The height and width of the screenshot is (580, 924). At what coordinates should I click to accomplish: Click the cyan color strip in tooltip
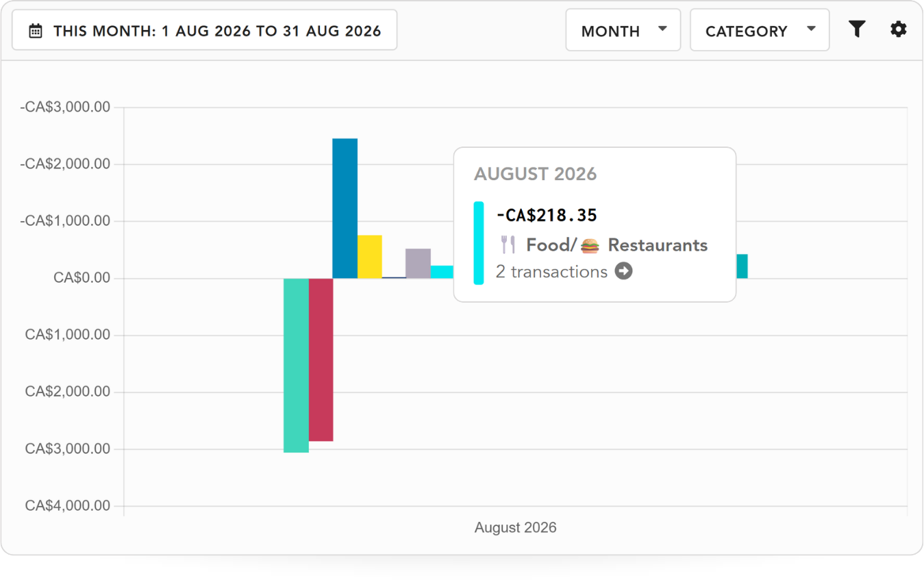pos(479,243)
